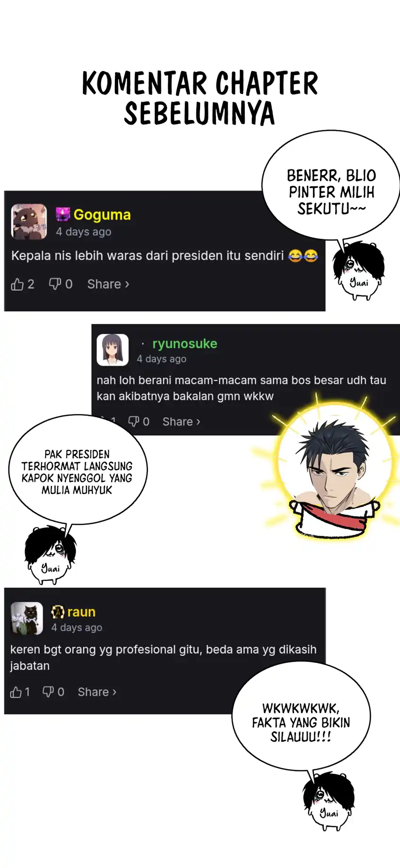The image size is (400, 868).
Task: Open Share on Goguma's comment
Action: 108,284
